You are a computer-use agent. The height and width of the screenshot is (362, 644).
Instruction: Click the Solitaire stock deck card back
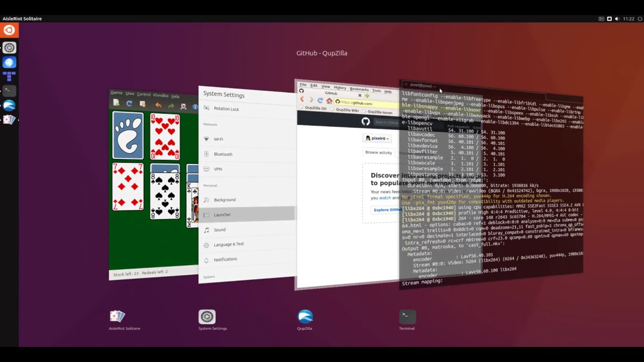pyautogui.click(x=128, y=135)
